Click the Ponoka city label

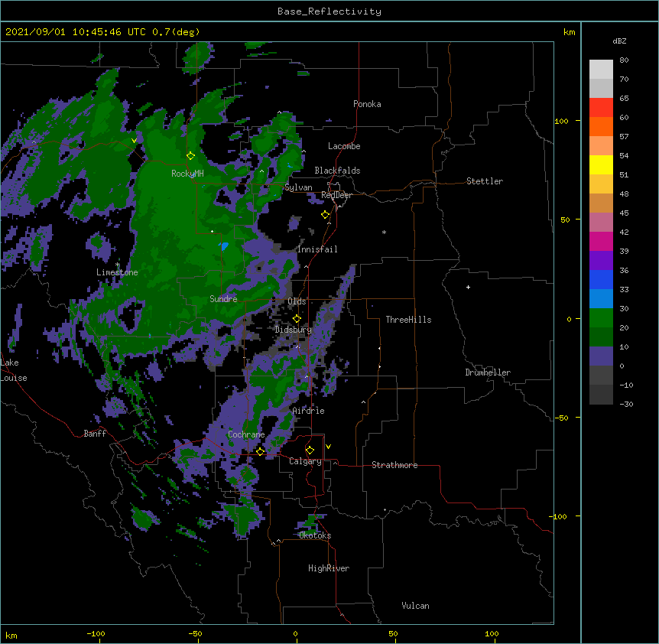click(x=367, y=104)
